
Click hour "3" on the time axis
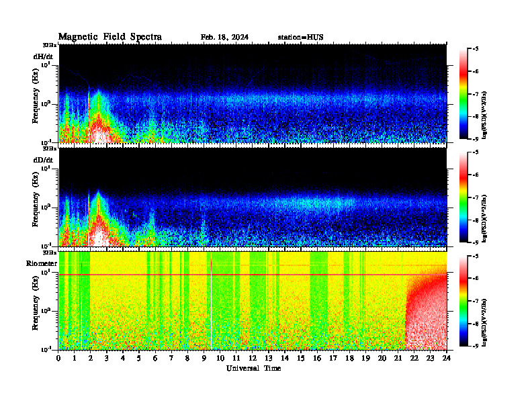(107, 358)
